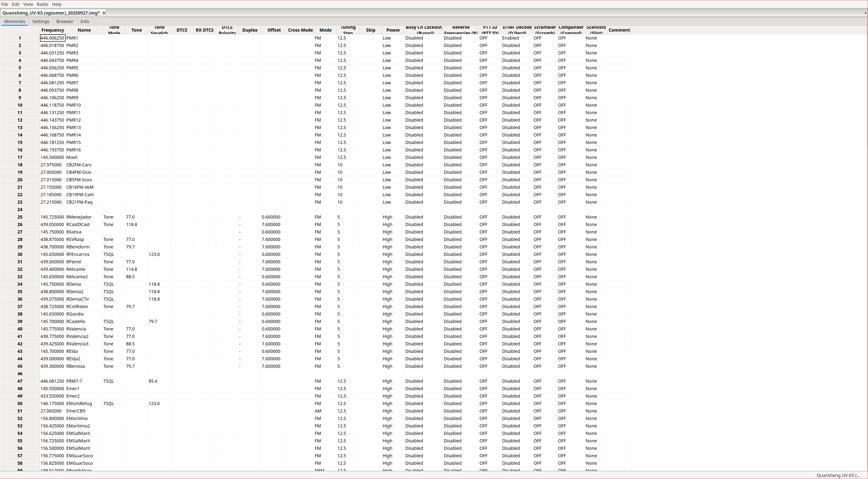
Task: Open the Radio menu
Action: (42, 4)
